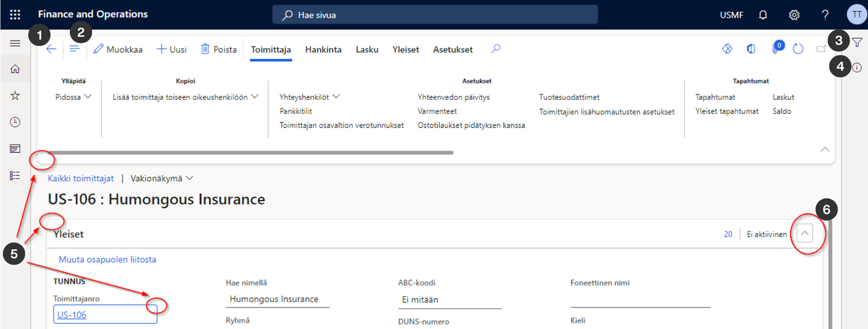This screenshot has width=868, height=329.
Task: Refresh the page with circular arrow
Action: pyautogui.click(x=798, y=49)
